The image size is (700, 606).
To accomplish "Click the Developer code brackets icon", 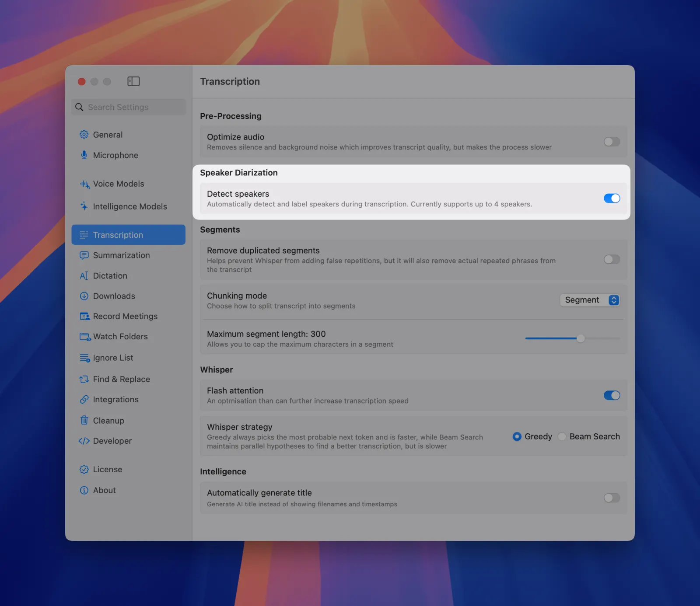I will click(84, 441).
